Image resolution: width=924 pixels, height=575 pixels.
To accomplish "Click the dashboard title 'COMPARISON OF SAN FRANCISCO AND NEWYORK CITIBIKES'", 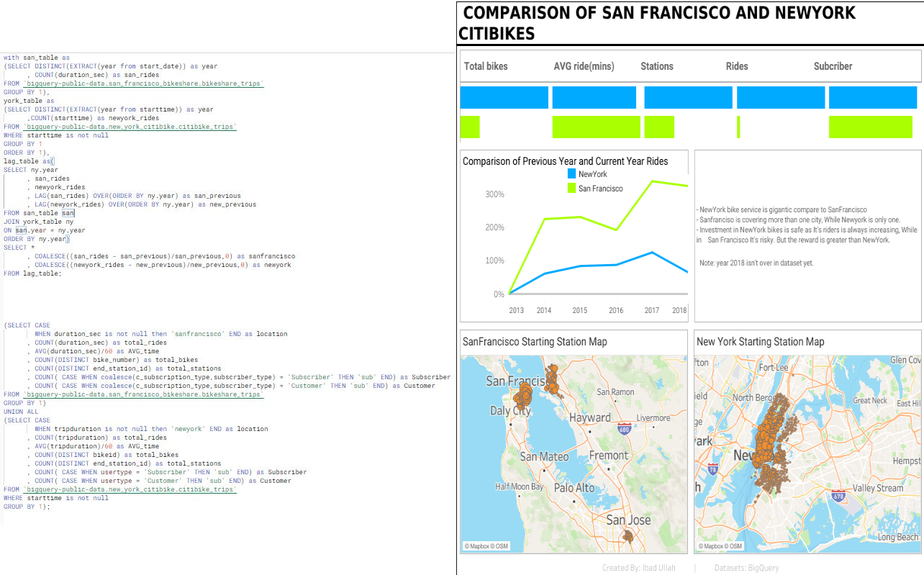I will pos(657,23).
